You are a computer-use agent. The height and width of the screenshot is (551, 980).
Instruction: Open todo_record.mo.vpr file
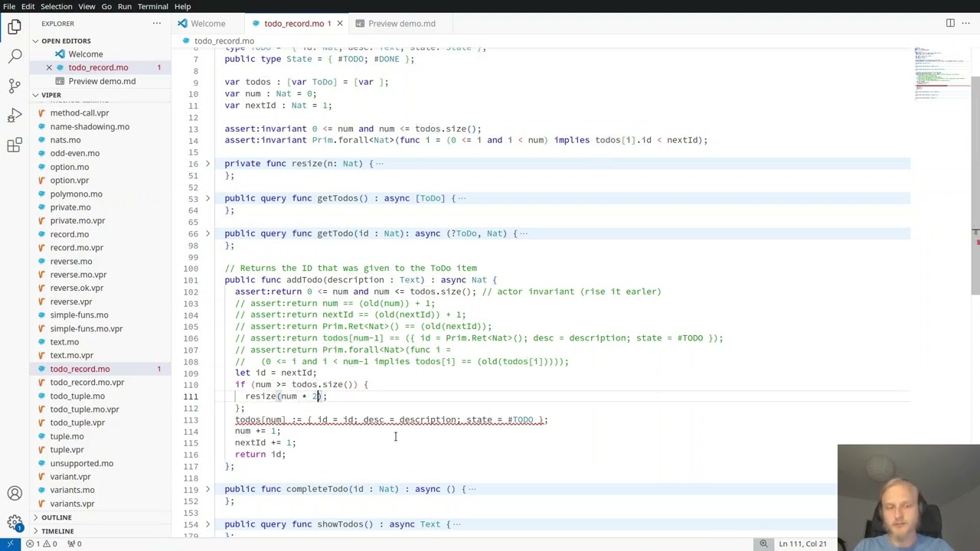[87, 383]
